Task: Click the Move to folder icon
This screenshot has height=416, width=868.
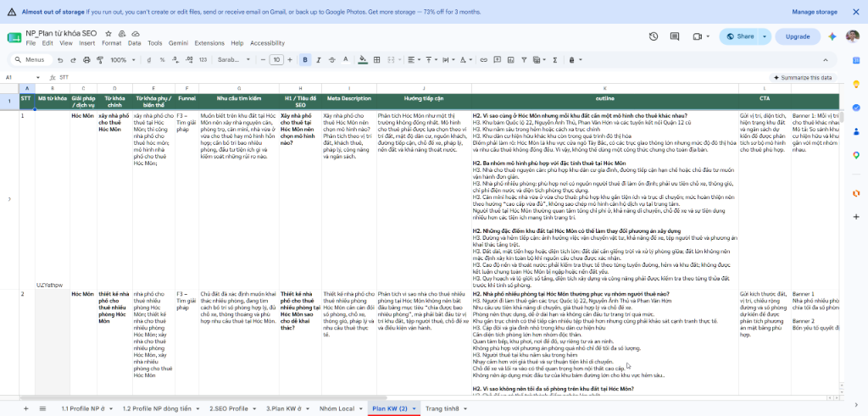Action: click(x=122, y=34)
